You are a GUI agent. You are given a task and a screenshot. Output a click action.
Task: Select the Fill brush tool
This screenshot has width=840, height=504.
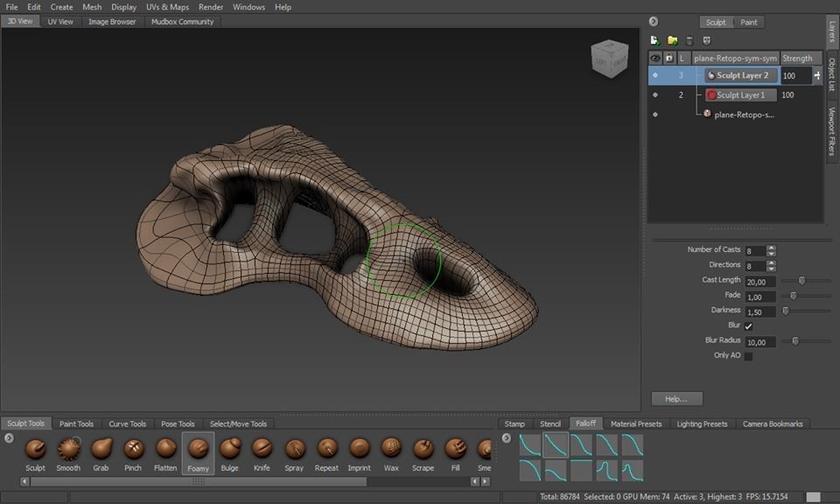[455, 454]
